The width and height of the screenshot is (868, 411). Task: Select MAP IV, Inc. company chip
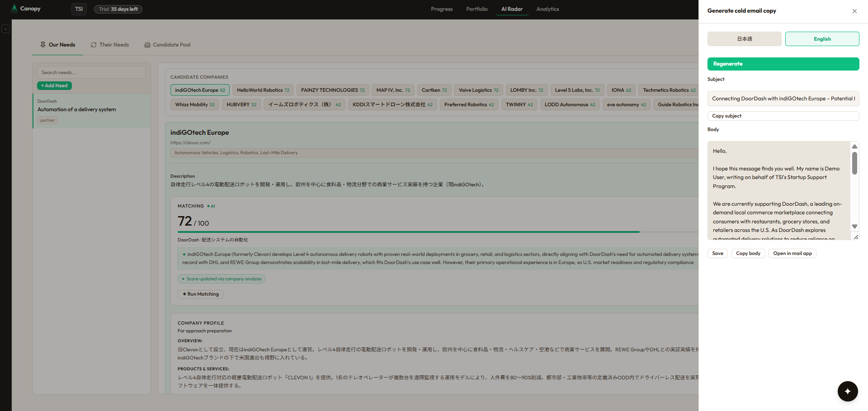coord(393,90)
